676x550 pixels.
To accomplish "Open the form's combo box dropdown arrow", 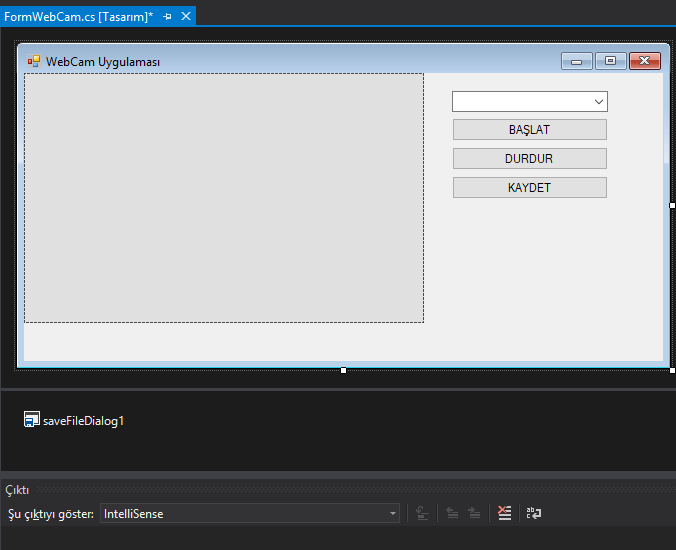I will pos(598,102).
